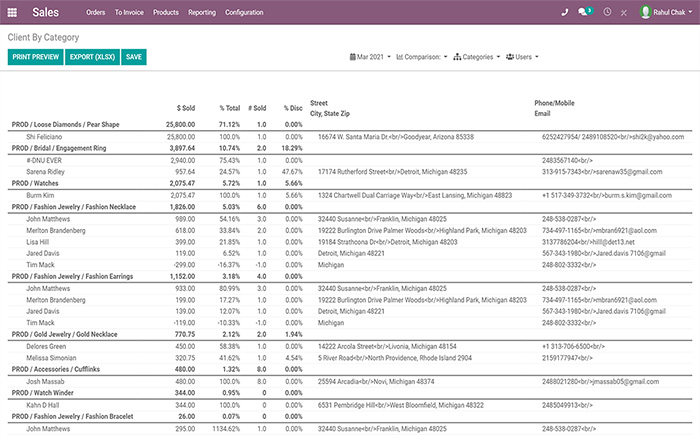The image size is (700, 435).
Task: Click the # Sold column header
Action: [x=257, y=108]
